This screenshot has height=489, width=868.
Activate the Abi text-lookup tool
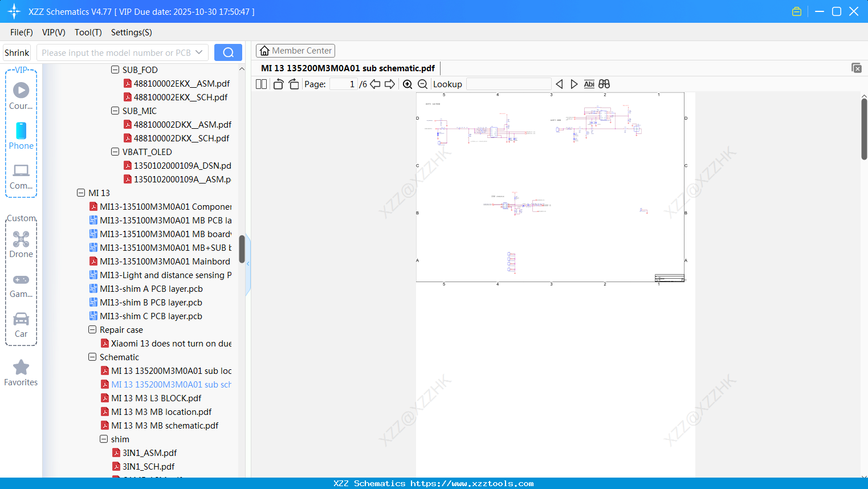pos(589,84)
